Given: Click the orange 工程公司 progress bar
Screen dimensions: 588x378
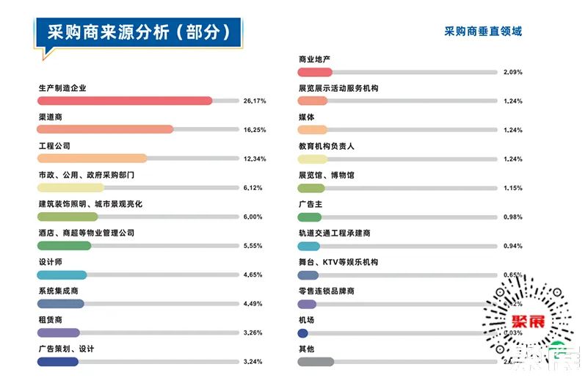Looking at the screenshot, I should point(92,158).
